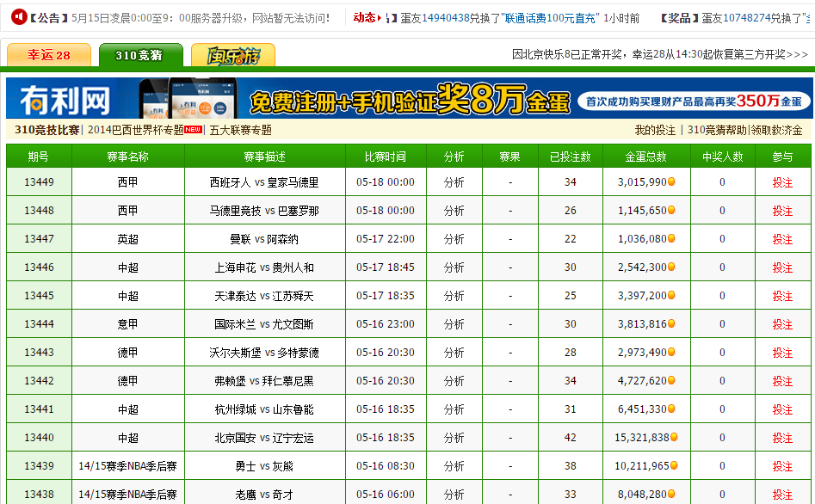Click 投注 for 老鹰 vs 奇才
The width and height of the screenshot is (815, 504).
782,495
